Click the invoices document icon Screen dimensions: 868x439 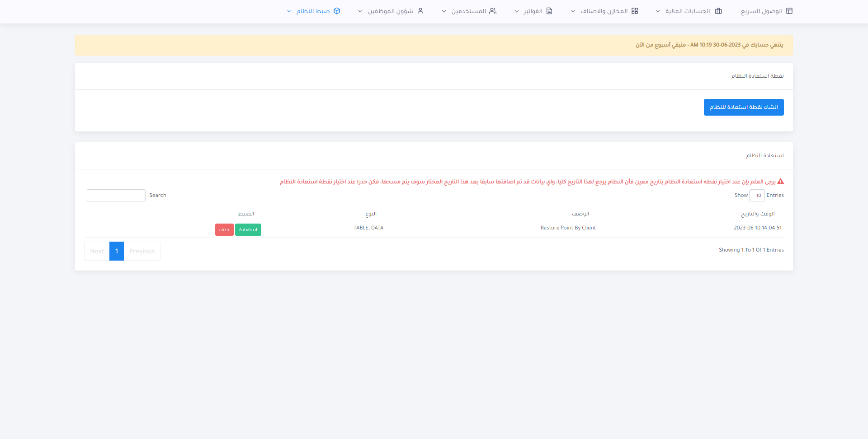click(549, 11)
